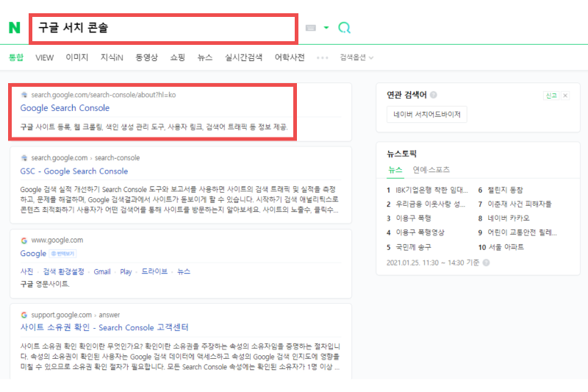Screen dimensions: 588x392
Task: Open the Gmail sublink
Action: tap(102, 271)
